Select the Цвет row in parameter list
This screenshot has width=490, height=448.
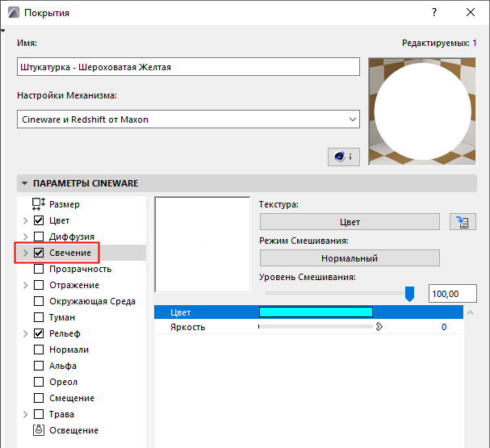194,312
